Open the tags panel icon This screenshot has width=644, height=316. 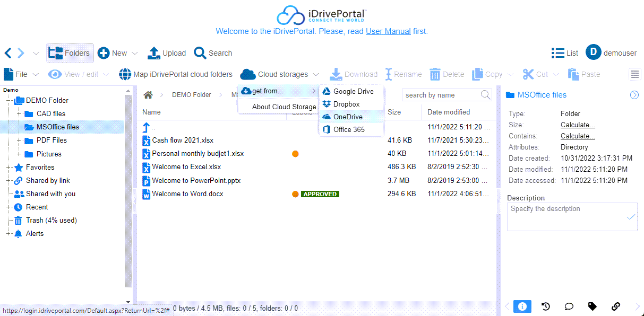point(592,306)
